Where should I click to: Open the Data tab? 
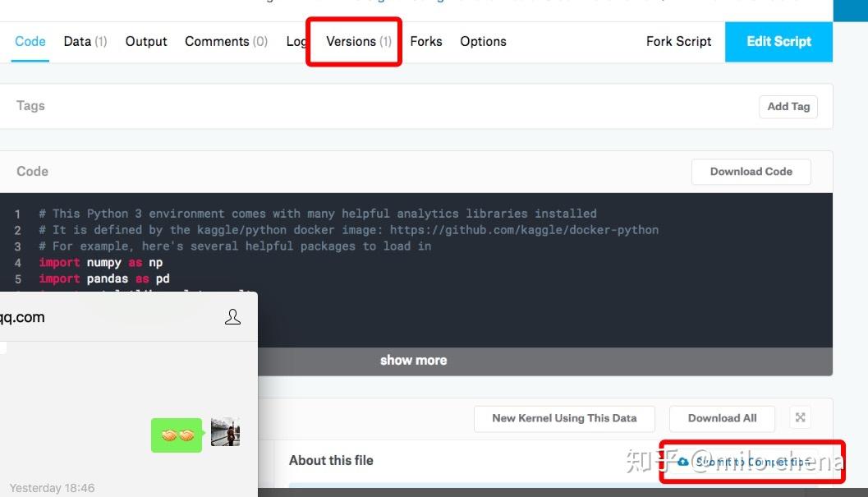(85, 41)
